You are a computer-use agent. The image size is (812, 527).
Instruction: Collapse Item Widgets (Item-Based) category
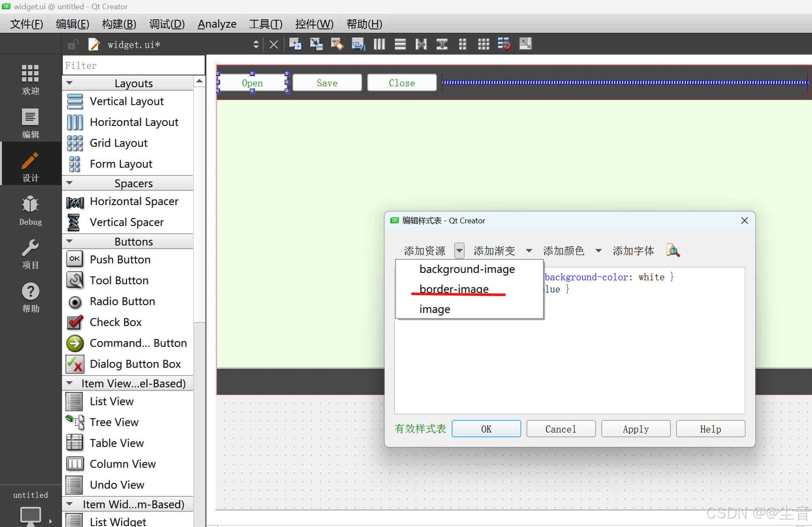[69, 504]
